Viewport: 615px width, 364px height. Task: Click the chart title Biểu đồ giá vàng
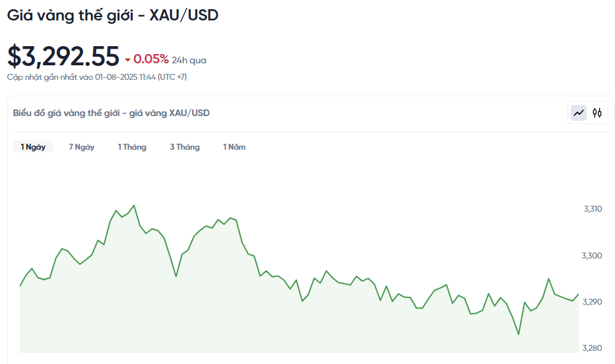coord(112,113)
